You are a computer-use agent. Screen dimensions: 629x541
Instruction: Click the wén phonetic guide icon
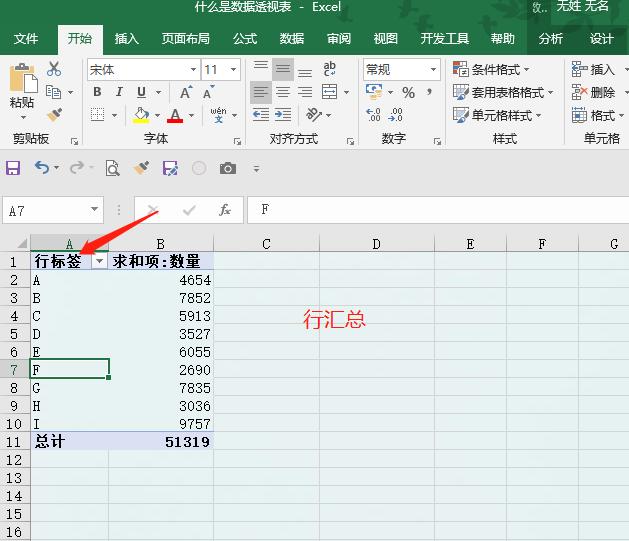pyautogui.click(x=218, y=115)
